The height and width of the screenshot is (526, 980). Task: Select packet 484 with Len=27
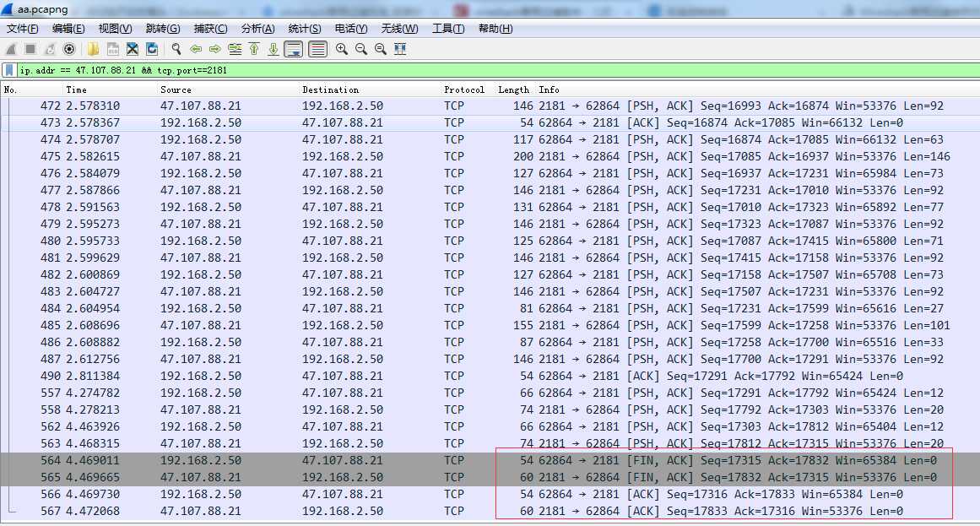490,308
